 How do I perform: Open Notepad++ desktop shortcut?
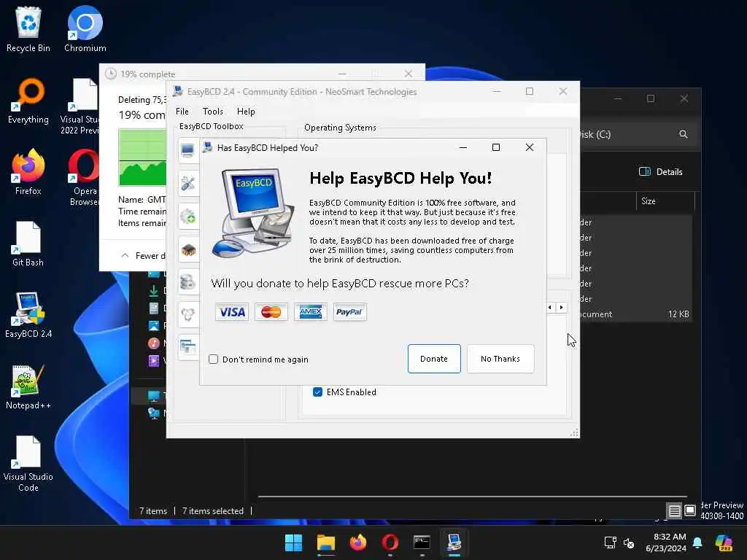(x=28, y=386)
